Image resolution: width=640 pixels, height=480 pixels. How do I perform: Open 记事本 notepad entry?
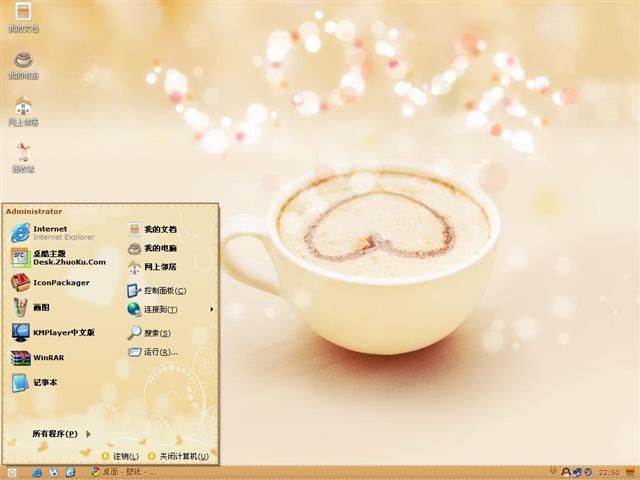(35, 382)
